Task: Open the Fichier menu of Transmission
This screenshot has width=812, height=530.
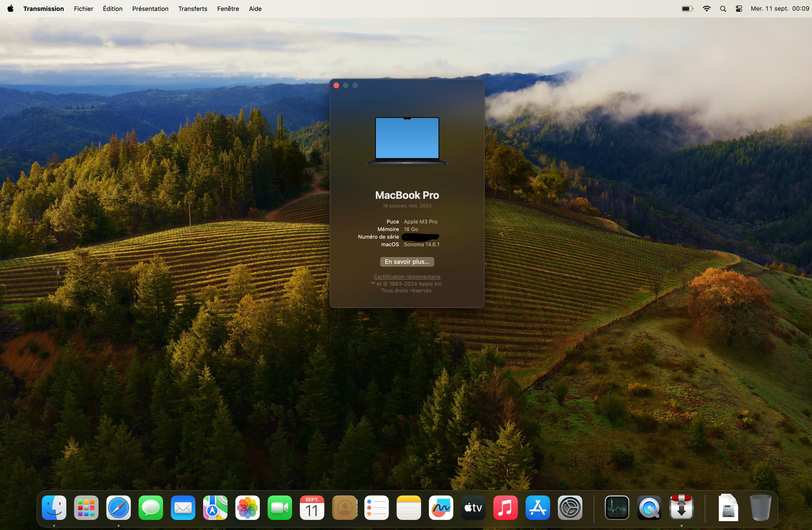Action: click(x=83, y=9)
